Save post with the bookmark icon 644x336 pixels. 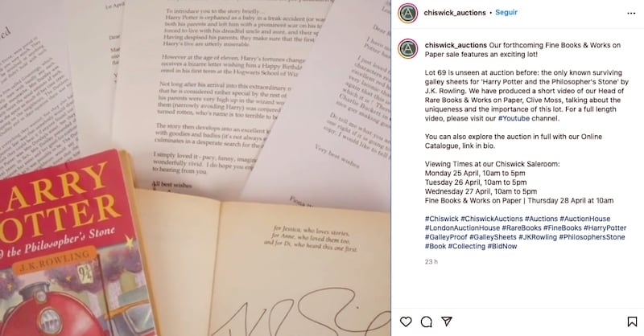(x=632, y=322)
